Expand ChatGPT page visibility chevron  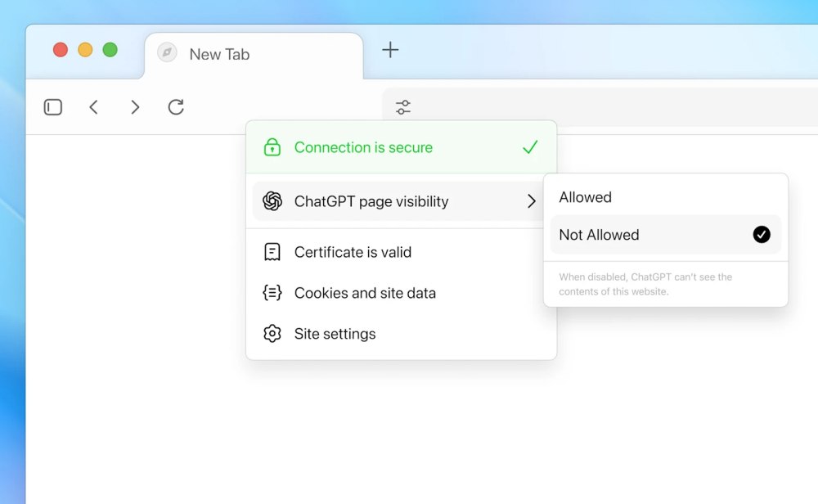click(x=532, y=201)
